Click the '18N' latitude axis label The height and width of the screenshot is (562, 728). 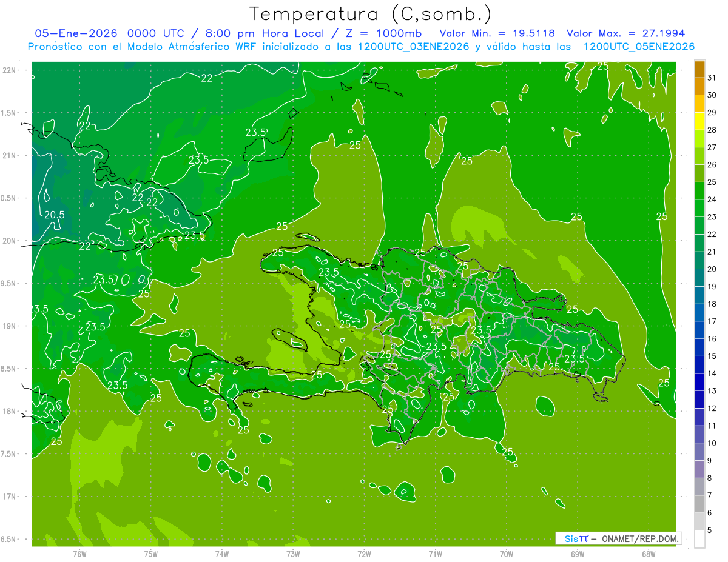10,411
